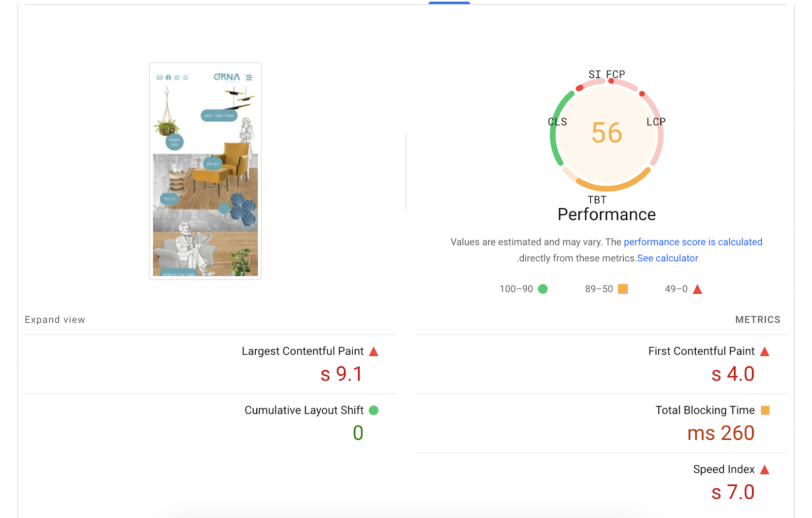Select the FCP label on the gauge

[x=616, y=74]
